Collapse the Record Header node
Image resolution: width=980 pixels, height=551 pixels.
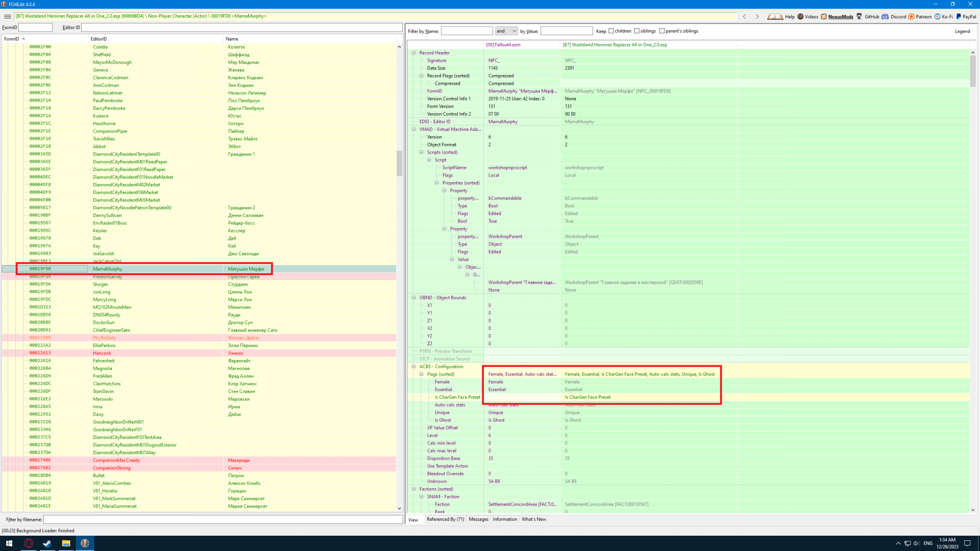coord(414,53)
